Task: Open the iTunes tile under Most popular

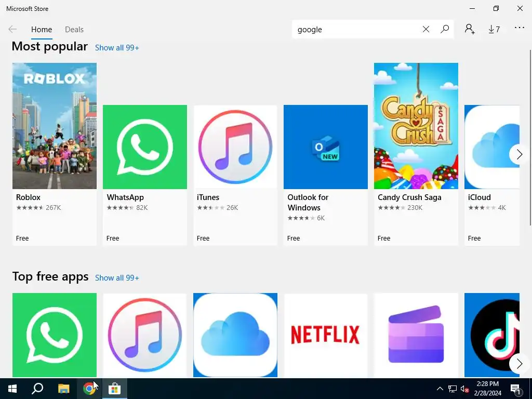Action: [235, 175]
